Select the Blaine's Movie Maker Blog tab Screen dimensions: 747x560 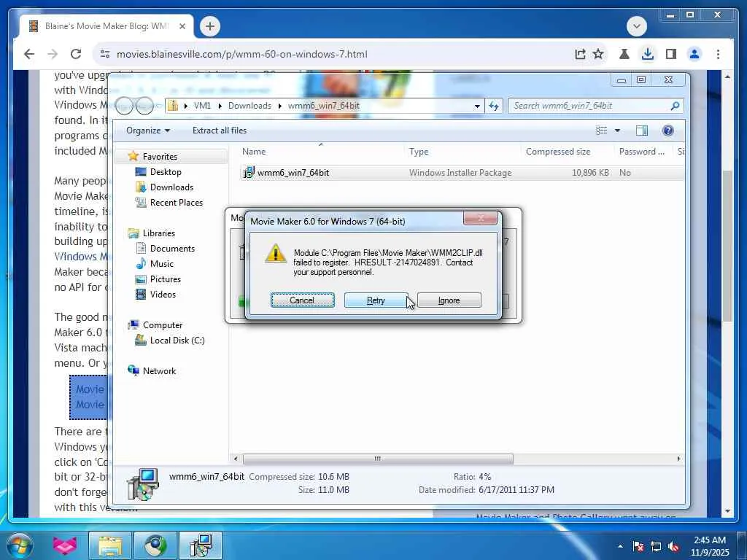click(107, 26)
